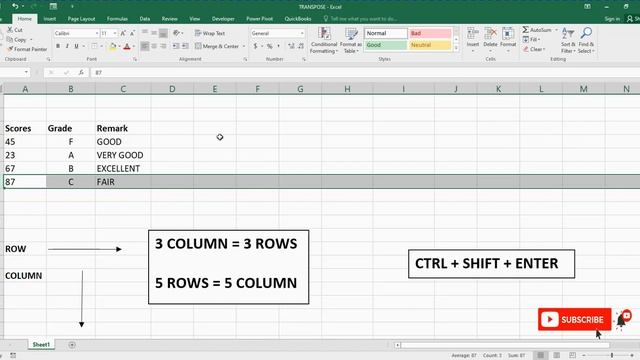Add a new sheet with plus icon
640x360 pixels.
[72, 345]
